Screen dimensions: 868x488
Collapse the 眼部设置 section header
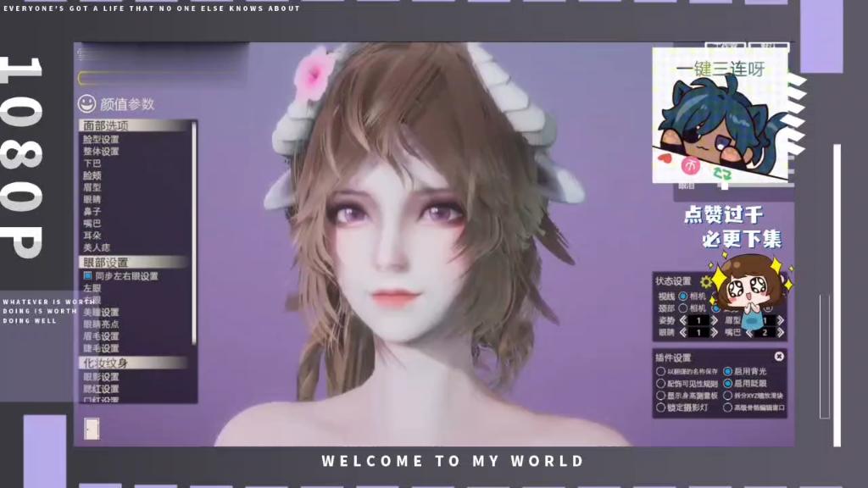tap(134, 263)
